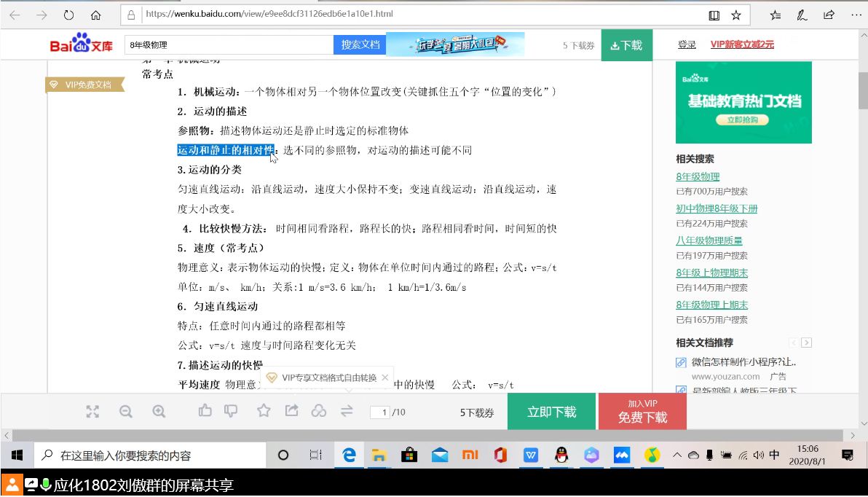This screenshot has height=497, width=868.
Task: Close the VIP format conversion tooltip
Action: pos(384,377)
